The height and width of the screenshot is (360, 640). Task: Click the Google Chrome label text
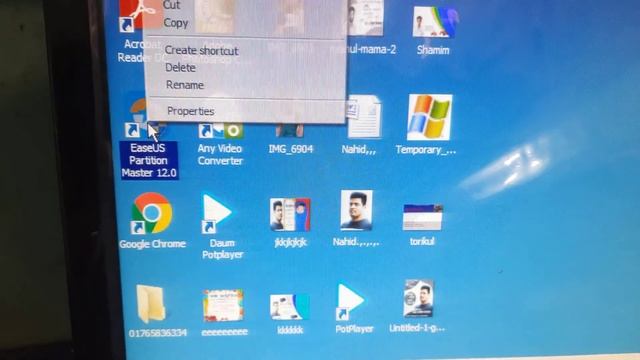coord(152,244)
